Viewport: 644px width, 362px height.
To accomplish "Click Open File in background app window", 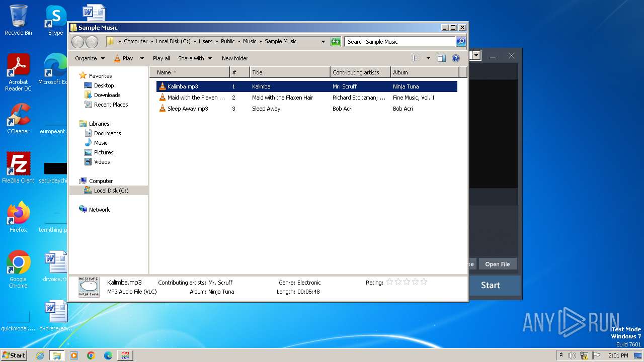I will [x=497, y=264].
